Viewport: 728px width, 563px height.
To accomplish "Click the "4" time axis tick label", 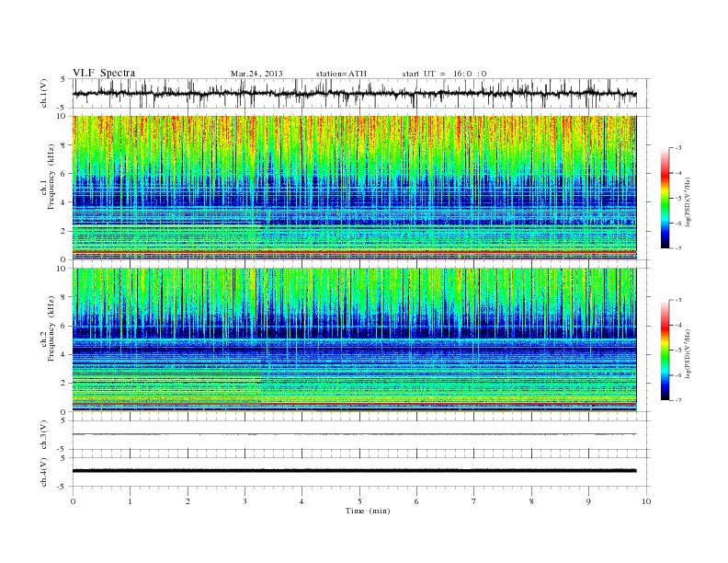I will click(301, 501).
